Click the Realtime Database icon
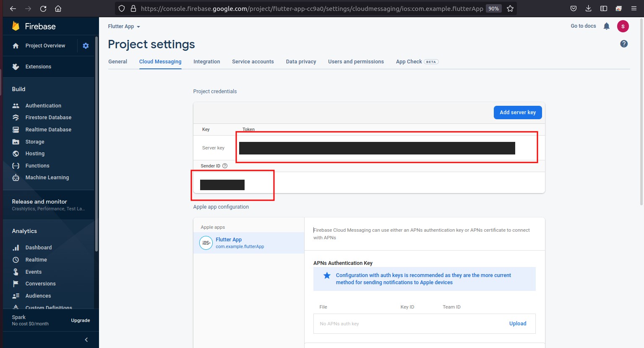Viewport: 644px width, 348px height. pyautogui.click(x=16, y=130)
